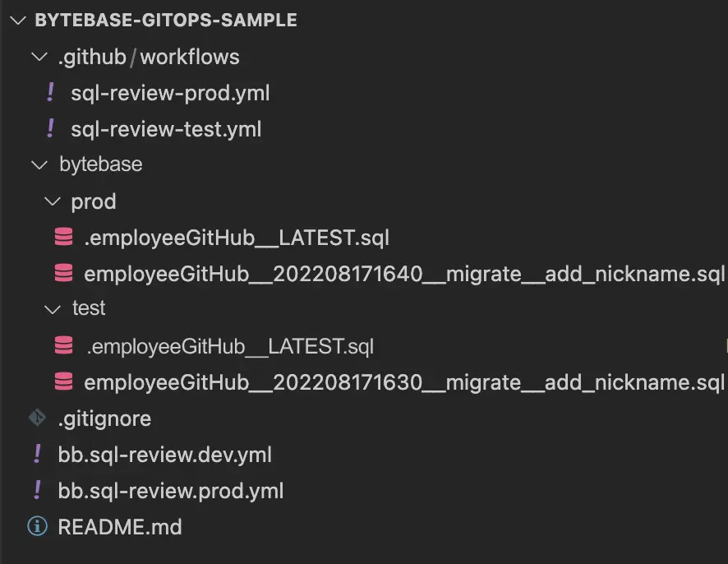Select the prod folder label
This screenshot has height=564, width=728.
coord(94,202)
